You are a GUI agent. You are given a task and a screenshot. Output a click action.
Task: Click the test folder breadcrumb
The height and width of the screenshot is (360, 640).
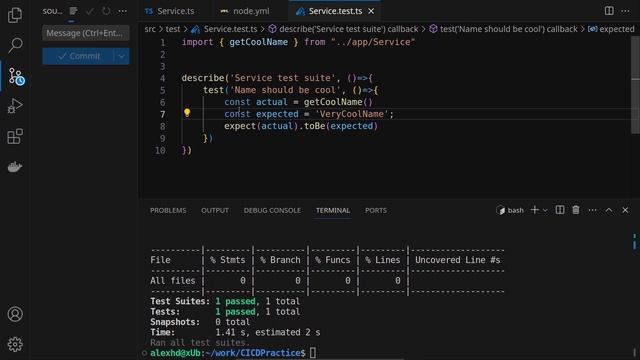point(173,29)
